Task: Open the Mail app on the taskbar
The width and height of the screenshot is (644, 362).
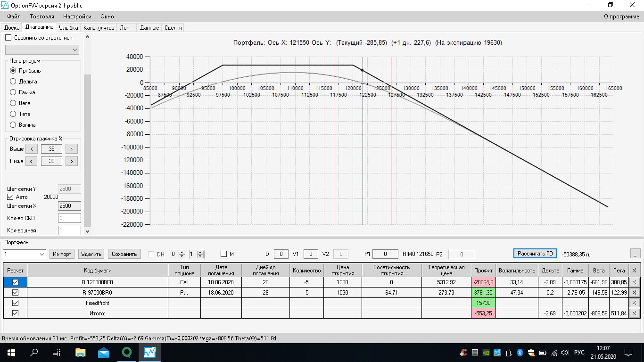Action: pos(104,352)
